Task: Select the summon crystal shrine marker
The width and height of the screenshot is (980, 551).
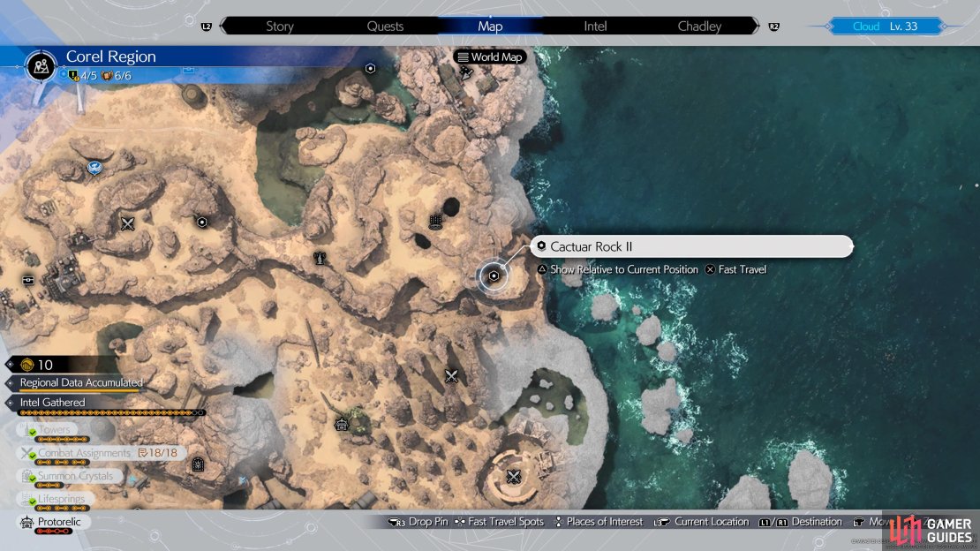Action: tap(198, 464)
